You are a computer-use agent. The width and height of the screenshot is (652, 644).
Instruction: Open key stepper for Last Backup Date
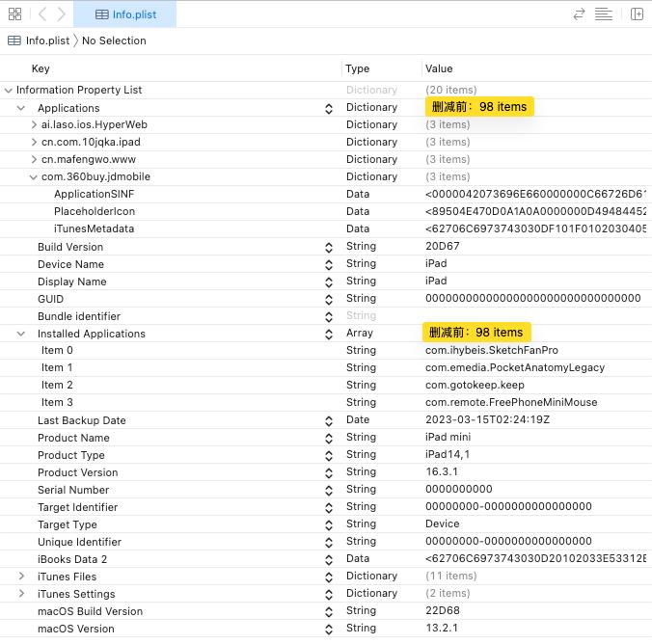(x=329, y=421)
